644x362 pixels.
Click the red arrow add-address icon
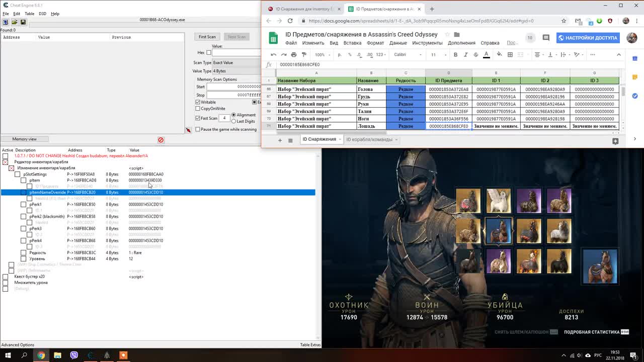(x=188, y=130)
